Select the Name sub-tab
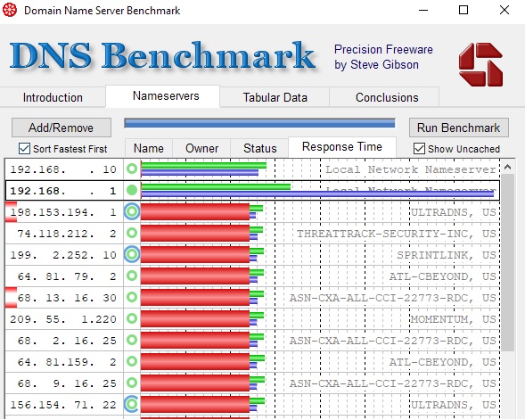525x420 pixels. pos(149,148)
